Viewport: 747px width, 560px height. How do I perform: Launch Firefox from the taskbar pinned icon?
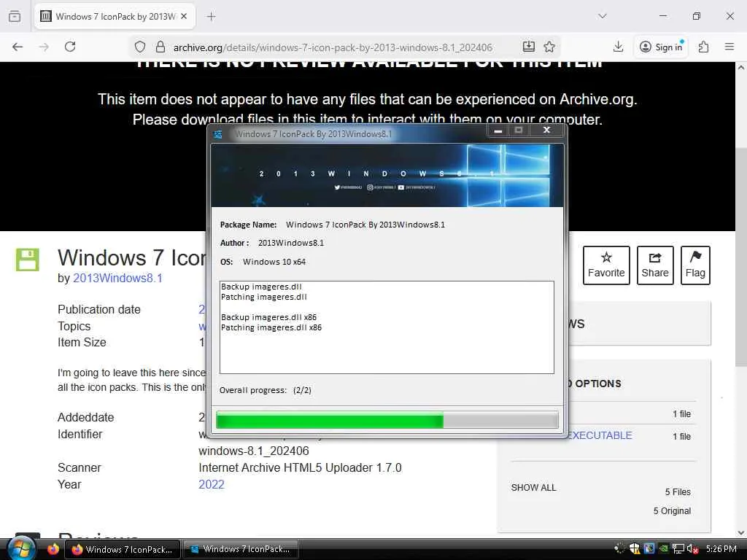(x=53, y=549)
